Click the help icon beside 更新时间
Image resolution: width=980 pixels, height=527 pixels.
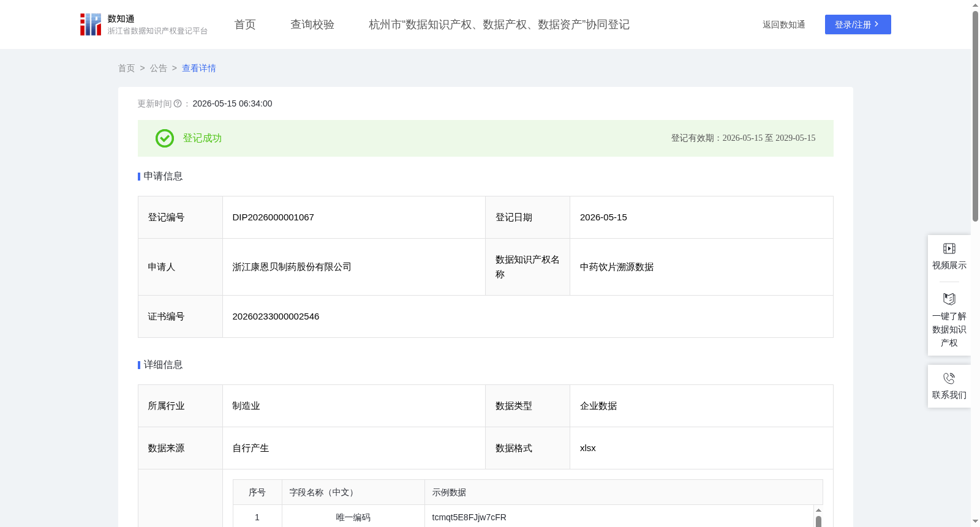pyautogui.click(x=178, y=104)
